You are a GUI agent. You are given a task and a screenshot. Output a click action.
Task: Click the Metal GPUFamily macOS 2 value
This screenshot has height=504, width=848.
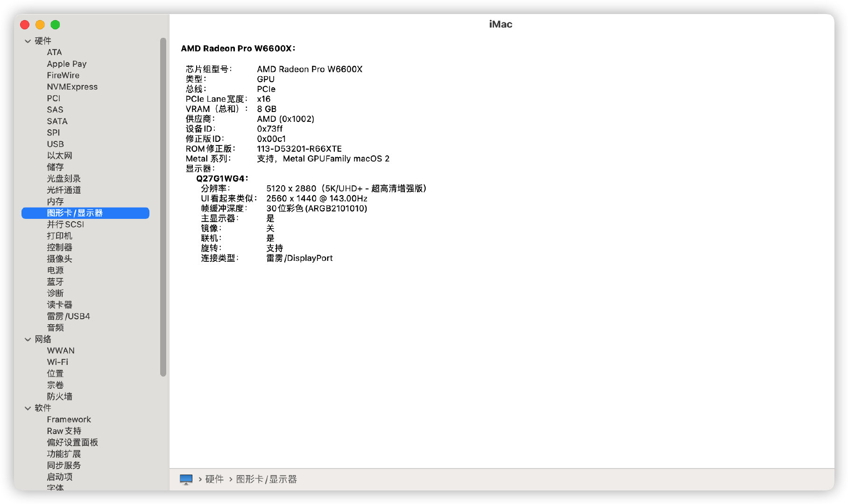(x=336, y=159)
